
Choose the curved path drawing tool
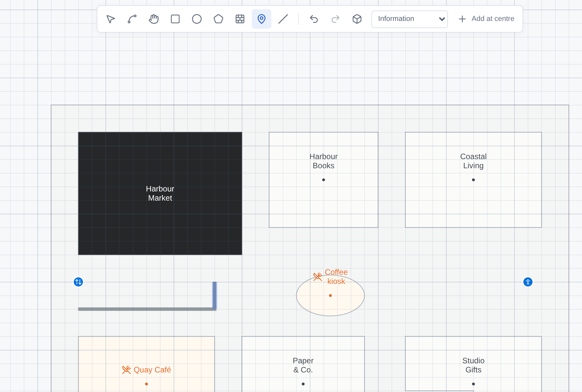[132, 19]
